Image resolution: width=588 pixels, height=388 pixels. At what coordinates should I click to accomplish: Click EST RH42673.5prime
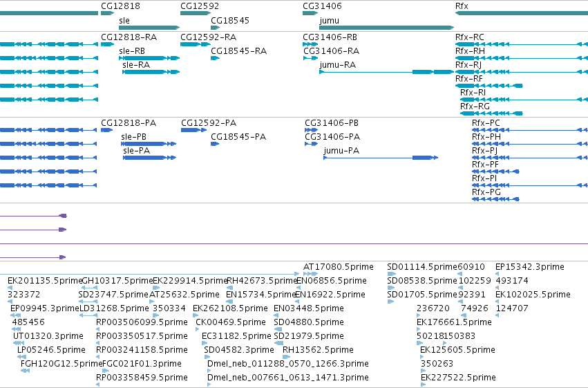263,281
